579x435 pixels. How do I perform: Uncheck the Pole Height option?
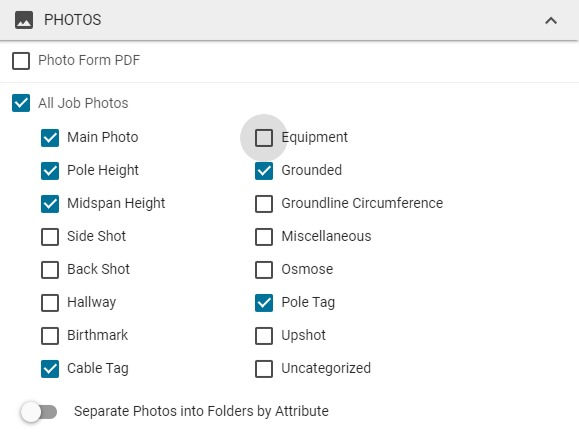50,171
